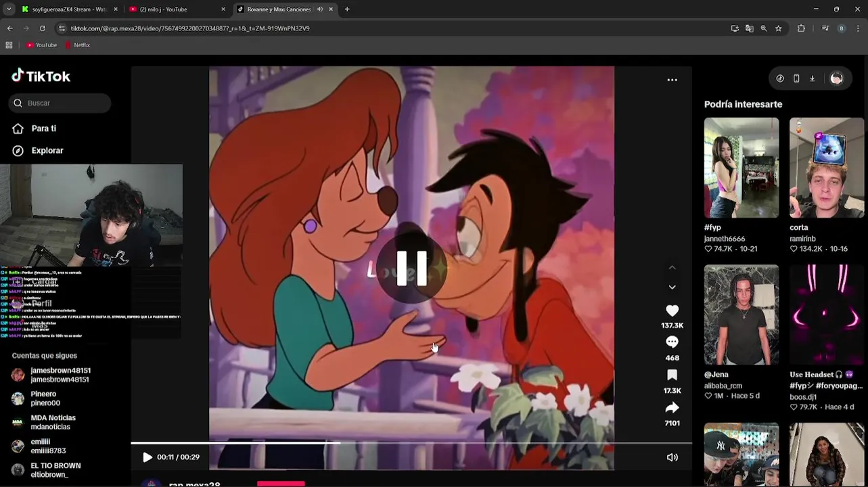Open the media controls icon in toolbar

pyautogui.click(x=825, y=28)
